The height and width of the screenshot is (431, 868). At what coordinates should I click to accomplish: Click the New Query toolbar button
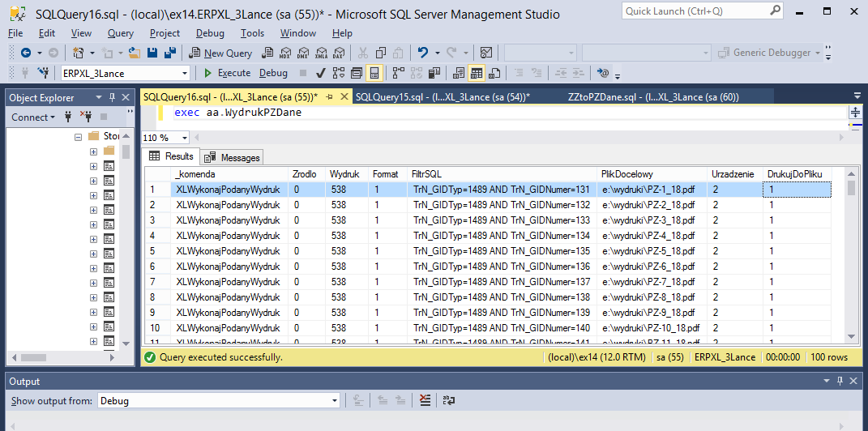pyautogui.click(x=220, y=53)
